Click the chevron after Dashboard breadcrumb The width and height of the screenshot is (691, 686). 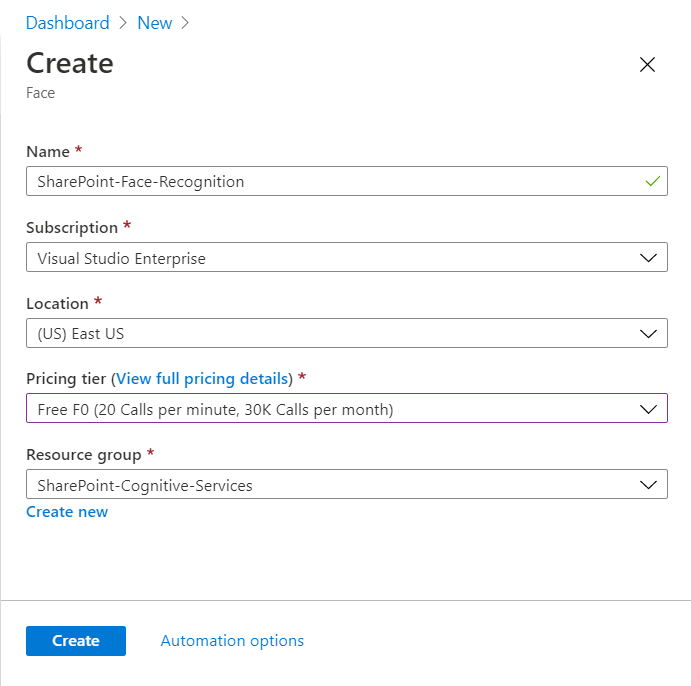coord(123,23)
